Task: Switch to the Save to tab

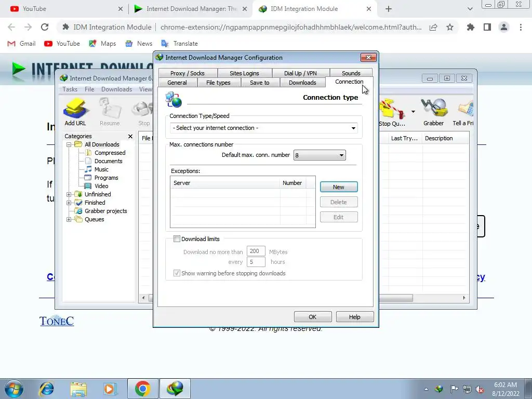Action: tap(260, 83)
